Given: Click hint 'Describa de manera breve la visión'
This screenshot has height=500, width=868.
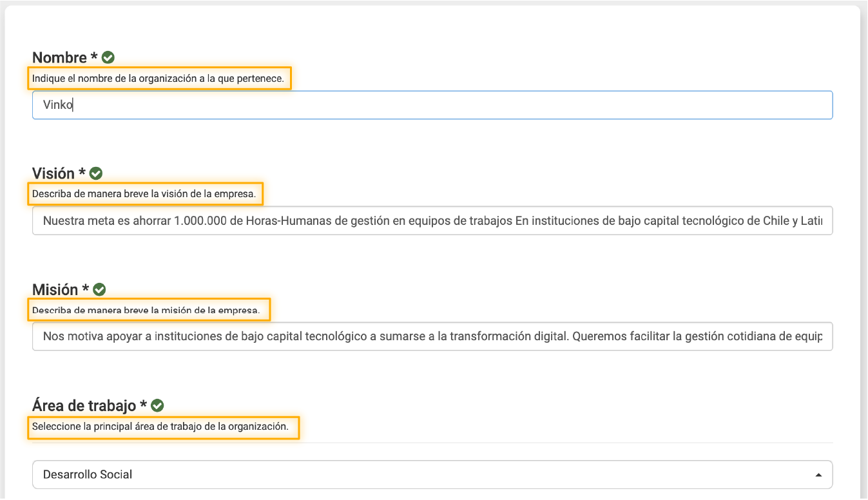Looking at the screenshot, I should tap(146, 193).
